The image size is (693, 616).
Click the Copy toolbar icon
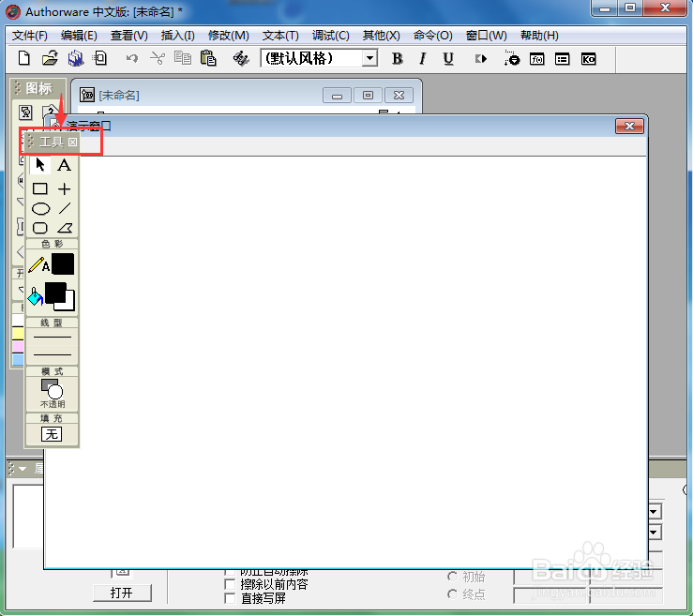coord(183,58)
